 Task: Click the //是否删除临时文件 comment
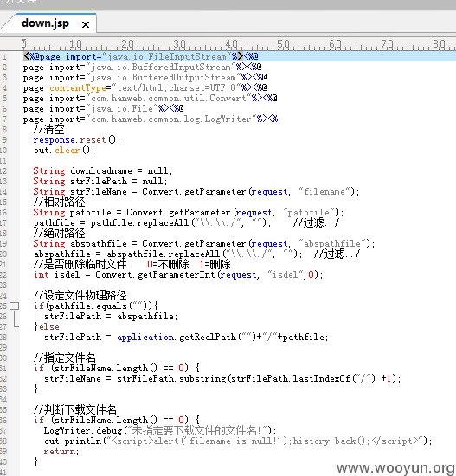(x=80, y=264)
